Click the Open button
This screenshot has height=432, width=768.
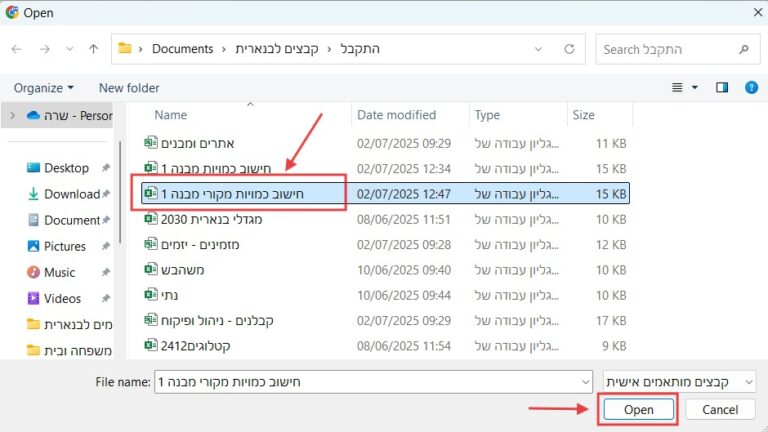(x=638, y=410)
